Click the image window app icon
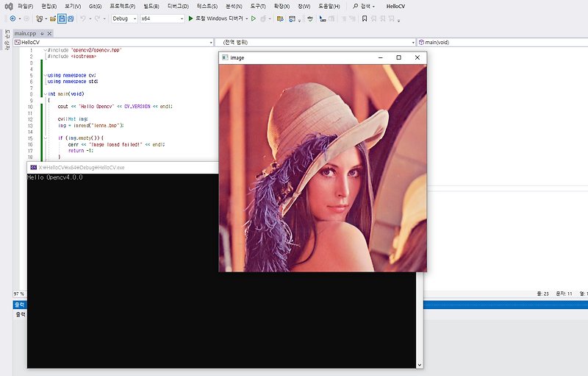This screenshot has width=588, height=376. [x=225, y=57]
